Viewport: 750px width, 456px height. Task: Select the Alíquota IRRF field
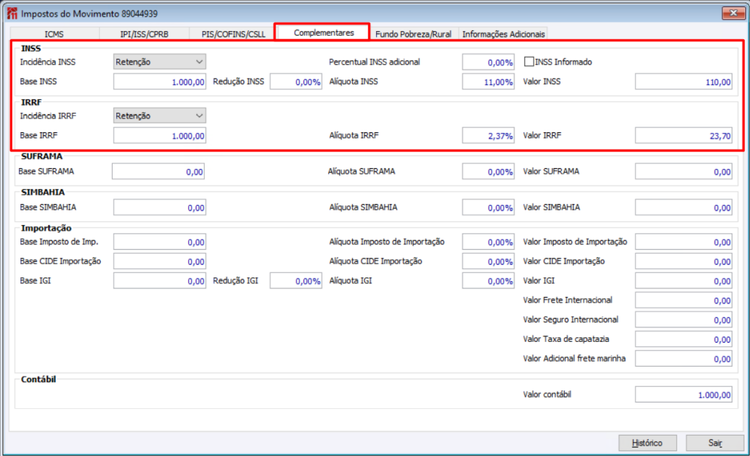(488, 136)
